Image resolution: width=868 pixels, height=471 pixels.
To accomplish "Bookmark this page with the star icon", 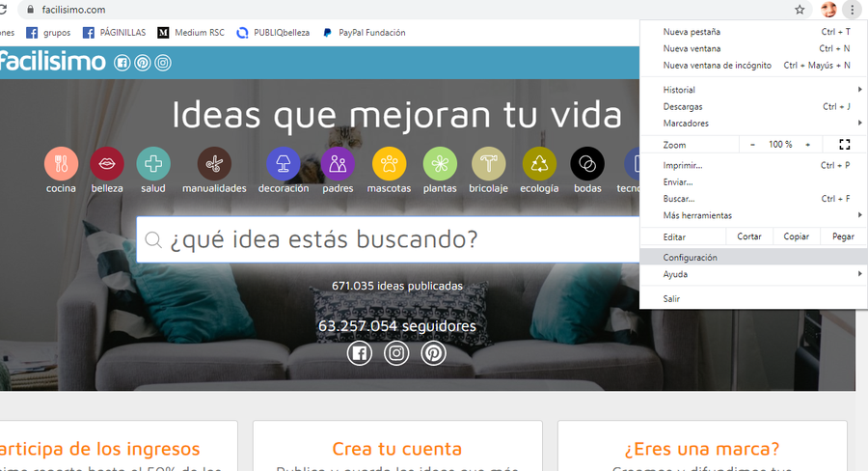I will [800, 10].
